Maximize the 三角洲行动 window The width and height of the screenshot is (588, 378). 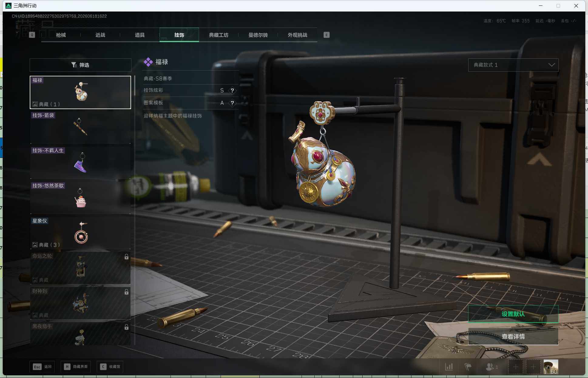[x=558, y=6]
